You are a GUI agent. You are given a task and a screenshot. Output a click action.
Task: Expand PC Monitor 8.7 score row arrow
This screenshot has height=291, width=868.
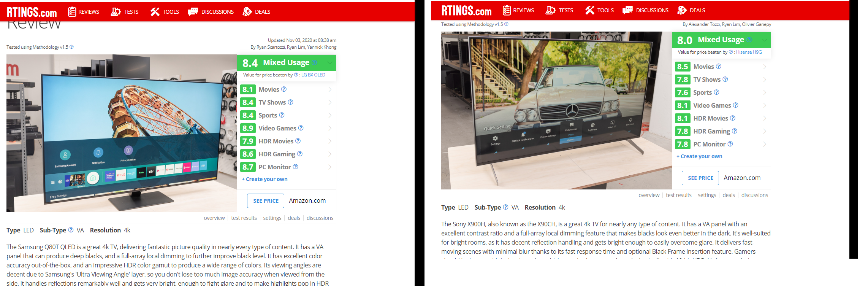[330, 167]
